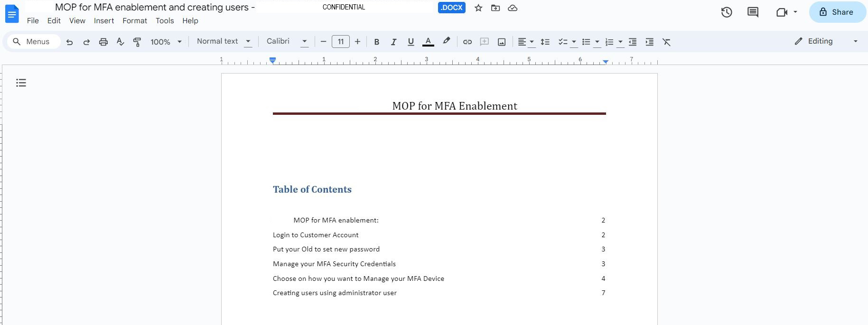This screenshot has width=868, height=325.
Task: Show document outline
Action: (21, 83)
